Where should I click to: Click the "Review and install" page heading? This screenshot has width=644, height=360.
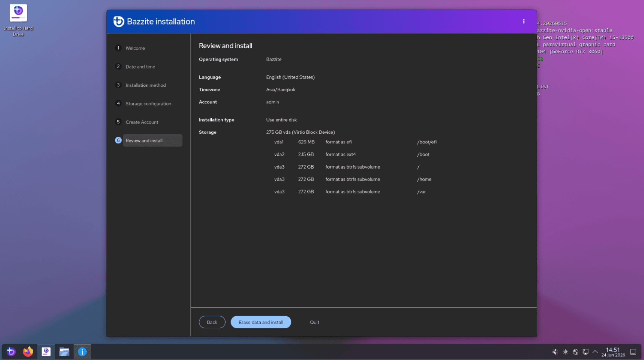226,46
